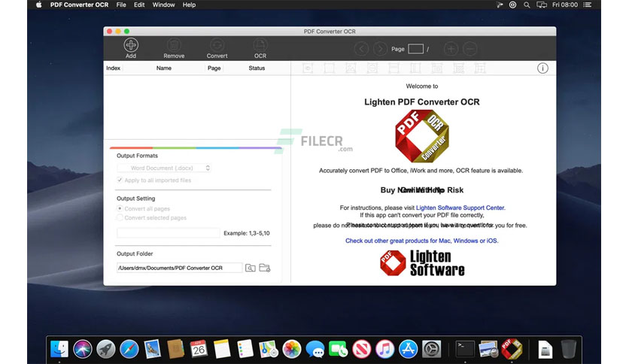Launch Siri from the dock
Viewport: 629px width, 364px height.
[83, 349]
